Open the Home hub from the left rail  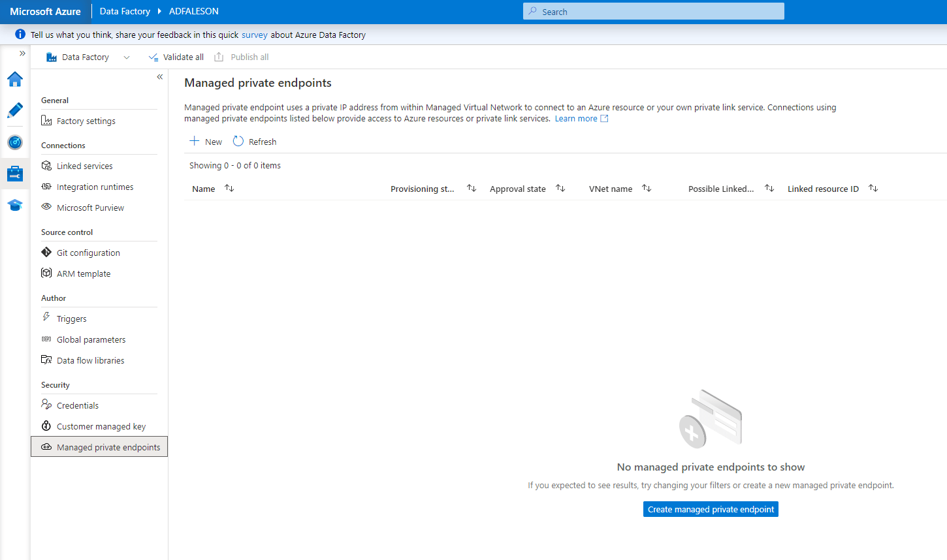14,79
